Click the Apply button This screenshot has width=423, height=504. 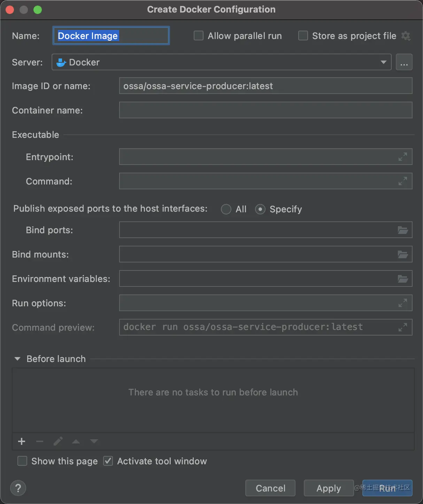[329, 488]
